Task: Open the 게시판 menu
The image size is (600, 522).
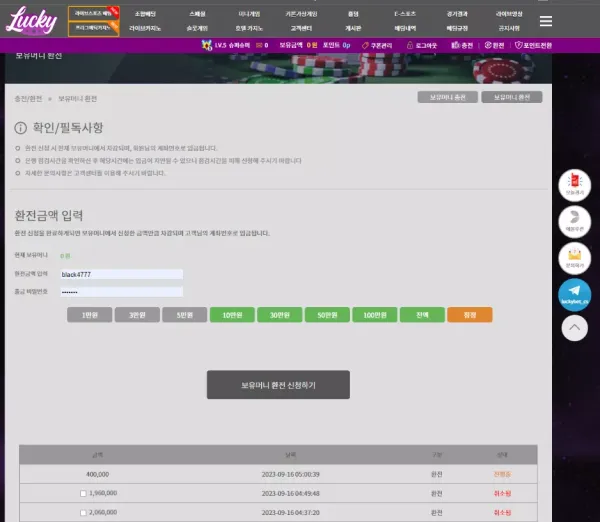Action: pos(353,28)
